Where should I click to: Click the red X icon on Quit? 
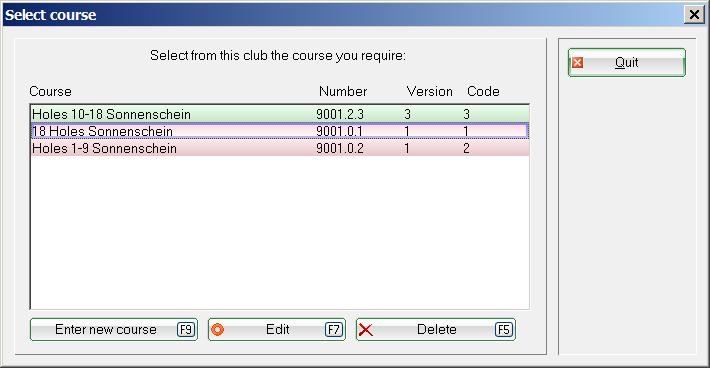coord(577,63)
